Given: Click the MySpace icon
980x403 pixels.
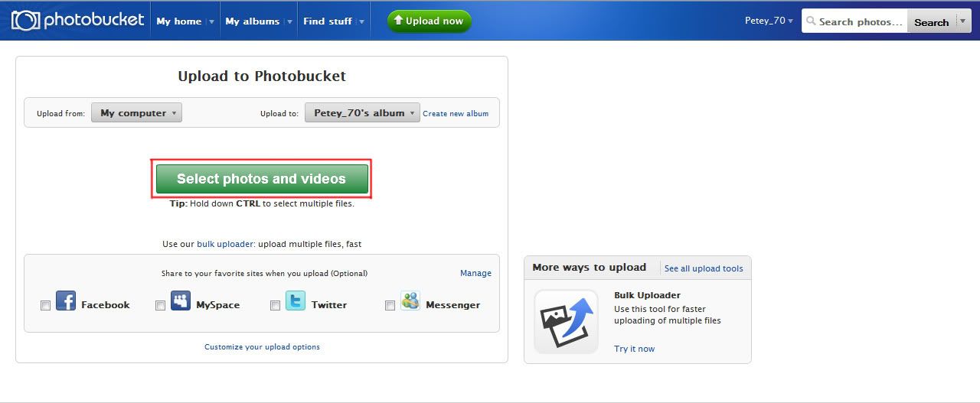Looking at the screenshot, I should click(181, 301).
